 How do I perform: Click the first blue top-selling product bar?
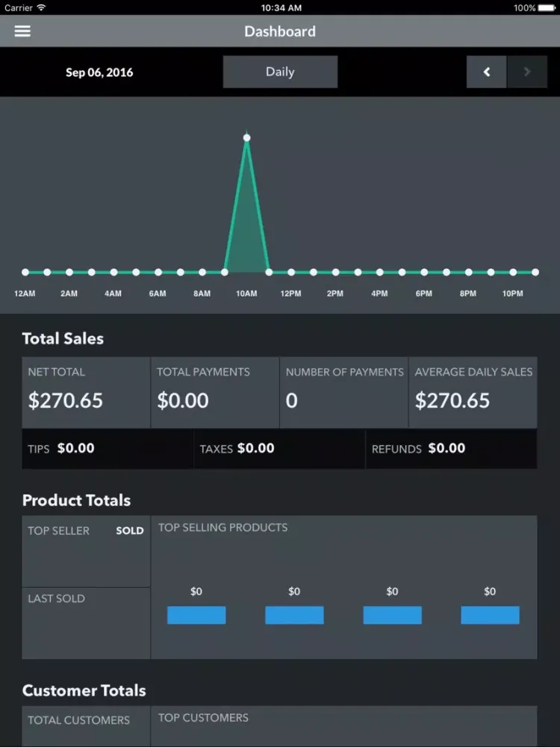point(196,615)
